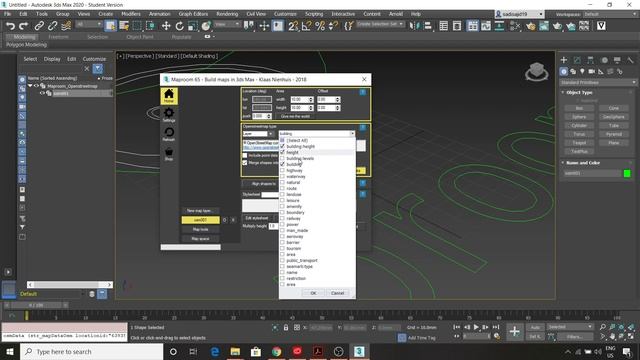Switch to the Freeform ribbon tab
The height and width of the screenshot is (360, 640).
click(x=58, y=37)
